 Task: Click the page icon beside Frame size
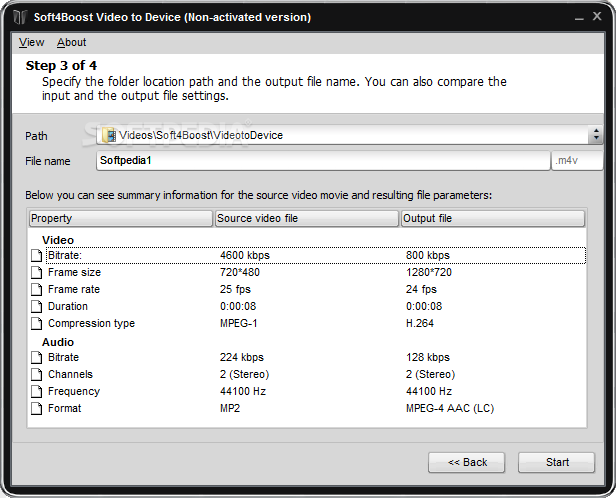tap(37, 272)
